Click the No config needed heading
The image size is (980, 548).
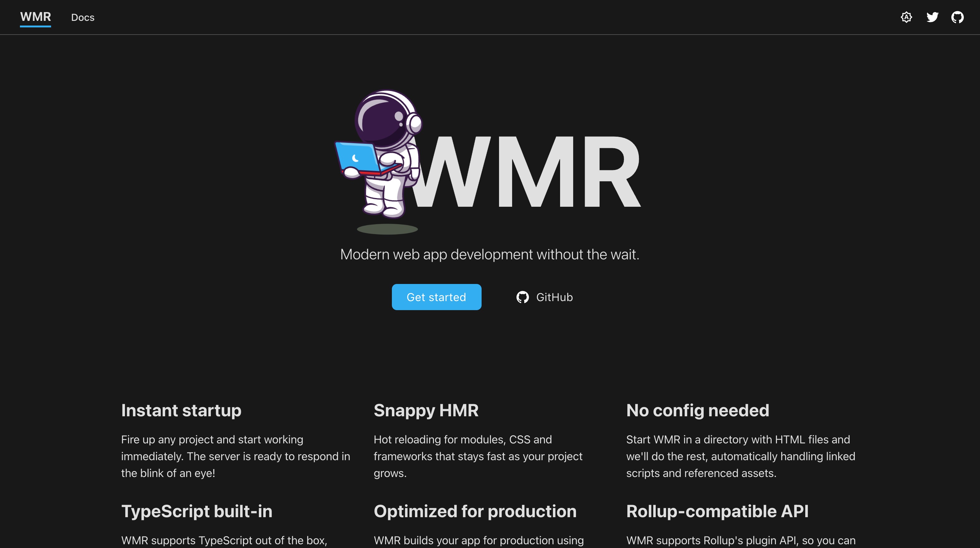(697, 410)
